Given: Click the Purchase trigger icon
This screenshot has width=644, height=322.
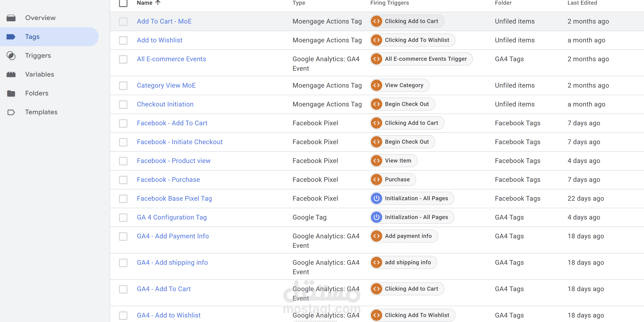Looking at the screenshot, I should [377, 179].
